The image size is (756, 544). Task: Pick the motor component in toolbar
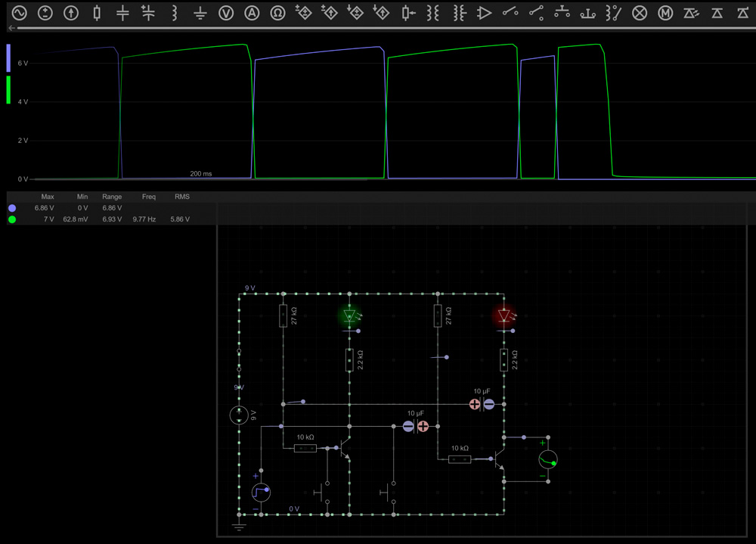pyautogui.click(x=665, y=13)
